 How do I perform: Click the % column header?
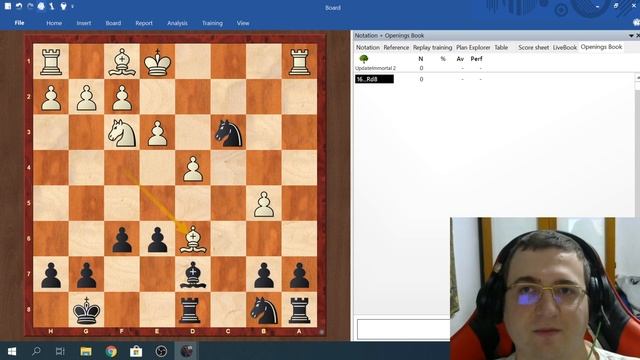tap(443, 59)
